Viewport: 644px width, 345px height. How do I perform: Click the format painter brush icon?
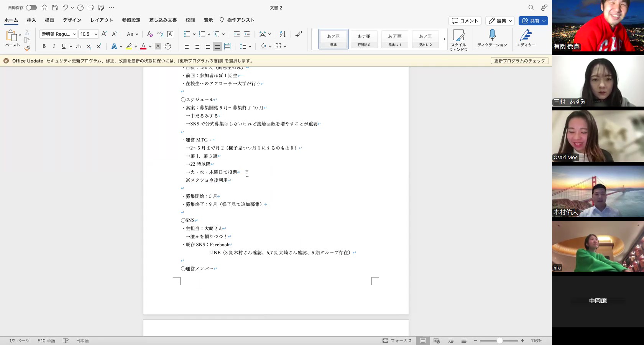tap(27, 48)
